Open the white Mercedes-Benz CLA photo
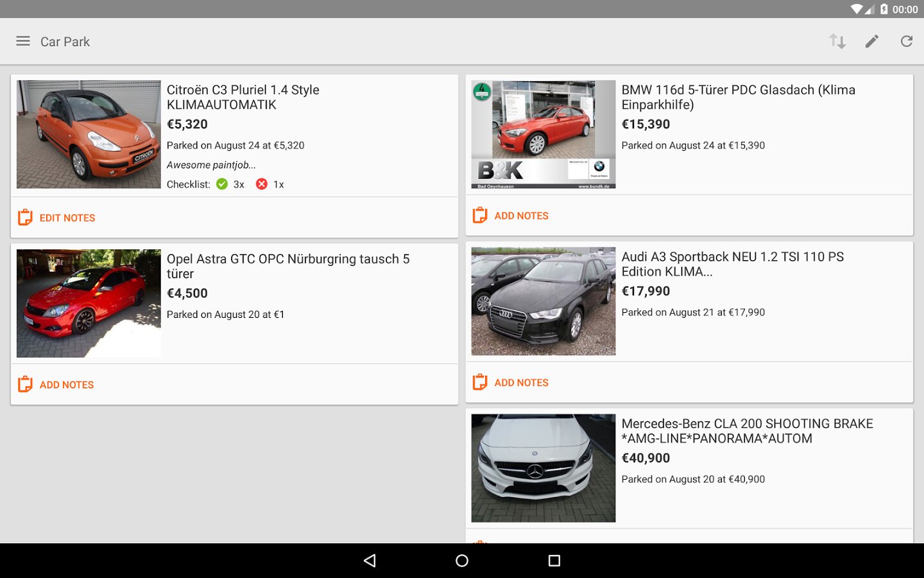Screen dimensions: 924x578 pos(543,468)
